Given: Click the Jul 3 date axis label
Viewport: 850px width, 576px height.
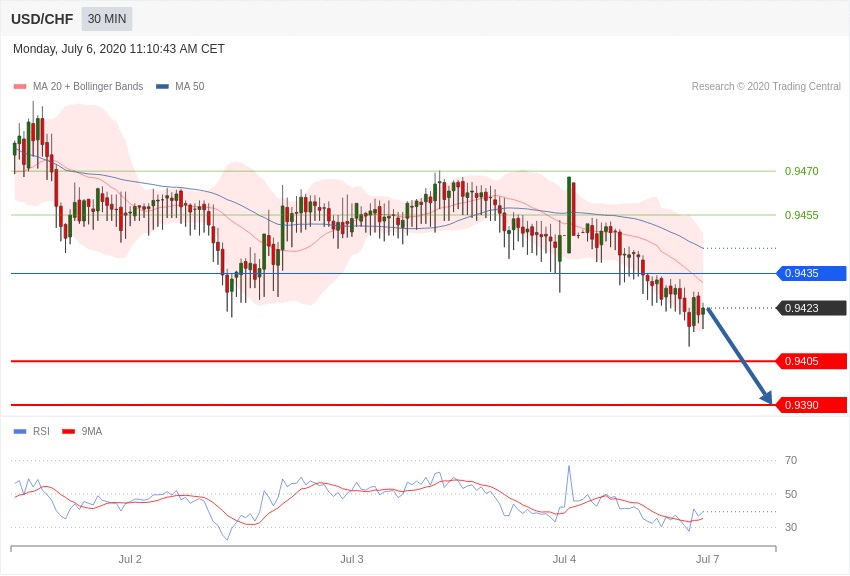Looking at the screenshot, I should click(352, 559).
